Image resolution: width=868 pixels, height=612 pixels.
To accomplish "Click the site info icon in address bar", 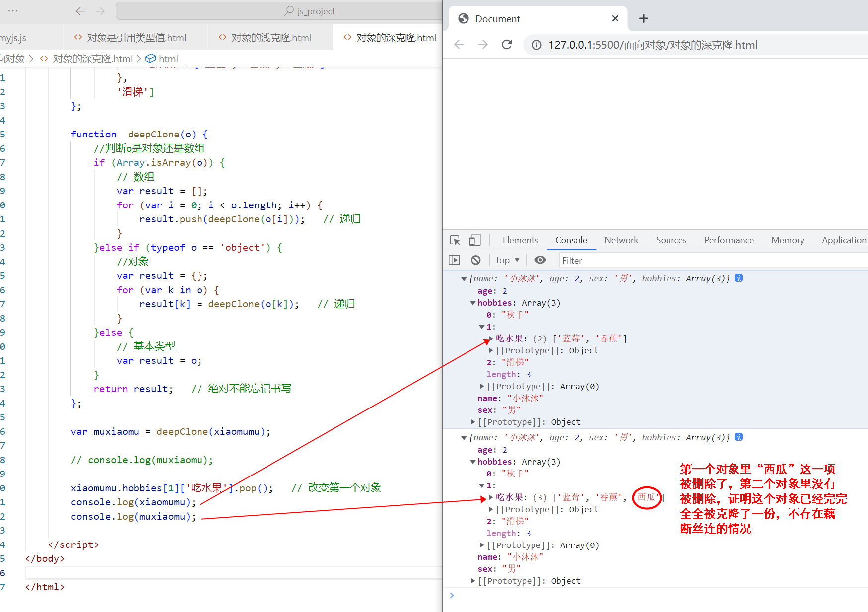I will click(536, 45).
